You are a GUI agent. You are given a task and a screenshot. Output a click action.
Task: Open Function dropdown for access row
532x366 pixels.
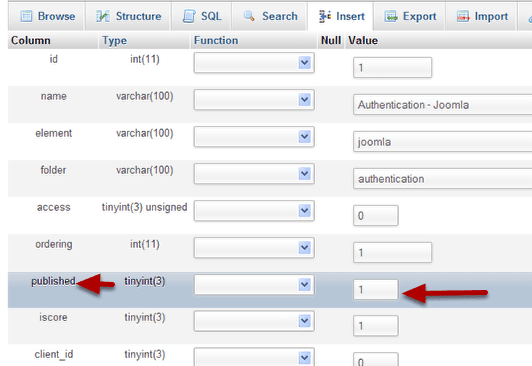click(x=254, y=211)
